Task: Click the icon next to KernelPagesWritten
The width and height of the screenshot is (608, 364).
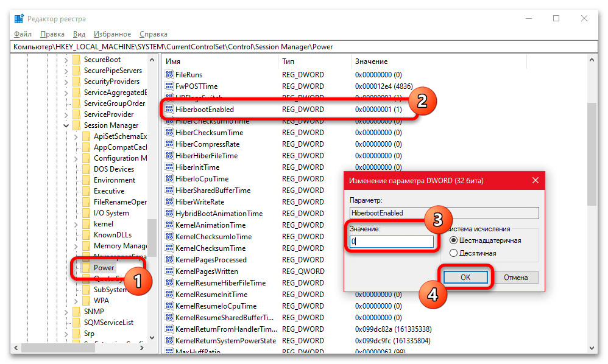Action: pos(169,271)
